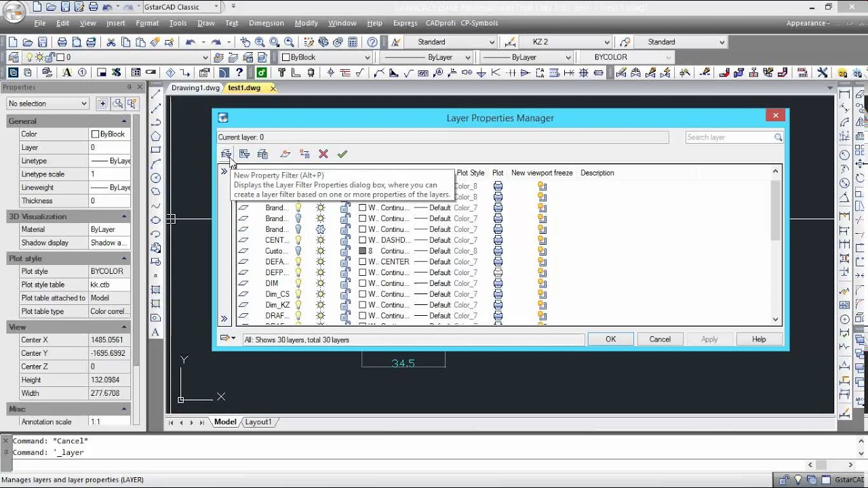This screenshot has height=488, width=868.
Task: Click the red X delete layer icon
Action: coord(323,154)
